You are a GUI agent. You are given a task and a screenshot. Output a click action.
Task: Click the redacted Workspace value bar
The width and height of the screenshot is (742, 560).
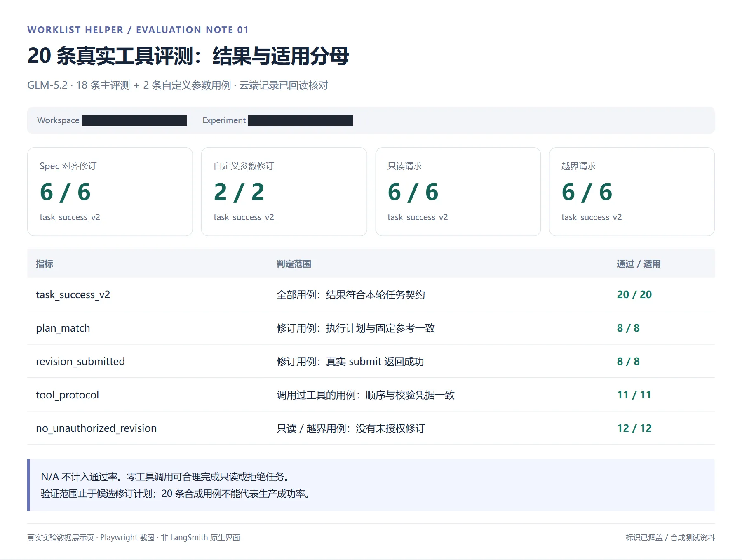click(134, 120)
